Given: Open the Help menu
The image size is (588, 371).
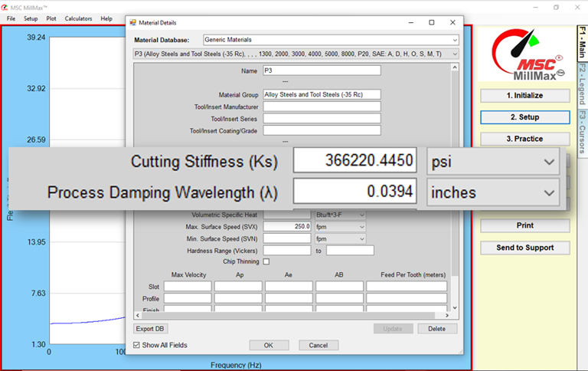Looking at the screenshot, I should tap(106, 18).
